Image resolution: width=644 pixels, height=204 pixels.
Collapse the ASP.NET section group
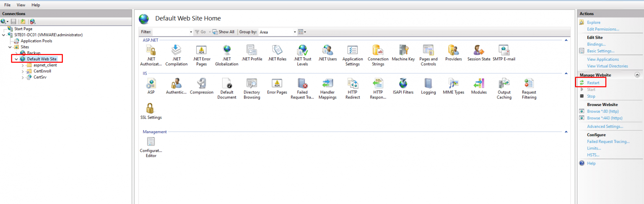coord(566,40)
